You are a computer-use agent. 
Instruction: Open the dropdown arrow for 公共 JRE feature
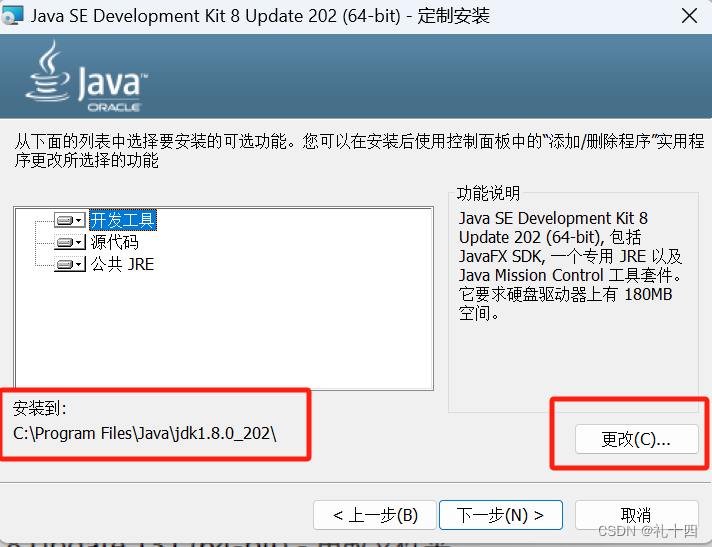pyautogui.click(x=79, y=264)
